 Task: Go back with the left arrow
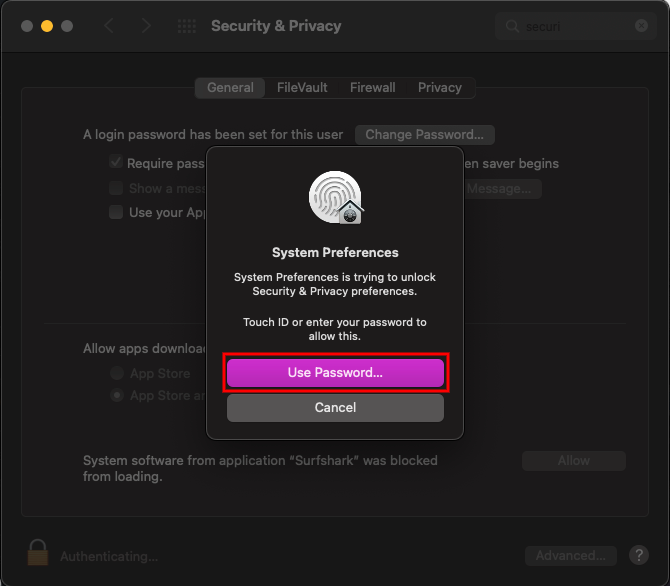click(x=109, y=26)
